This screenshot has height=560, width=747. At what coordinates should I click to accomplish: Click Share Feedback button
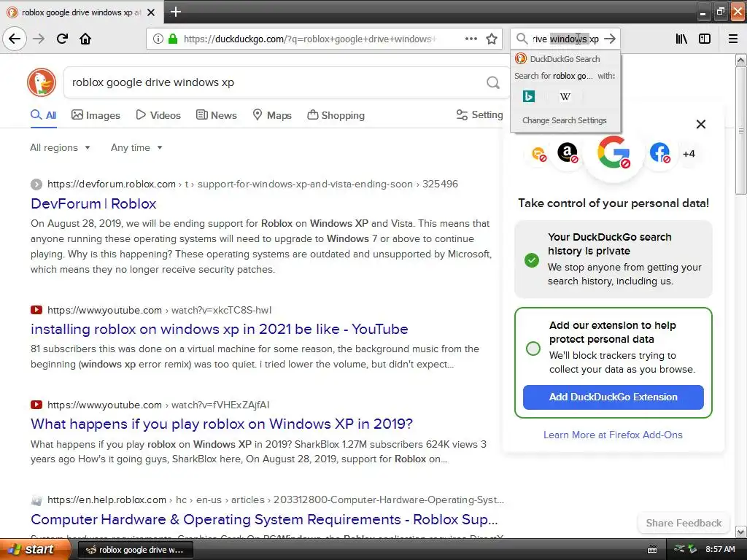(x=684, y=523)
